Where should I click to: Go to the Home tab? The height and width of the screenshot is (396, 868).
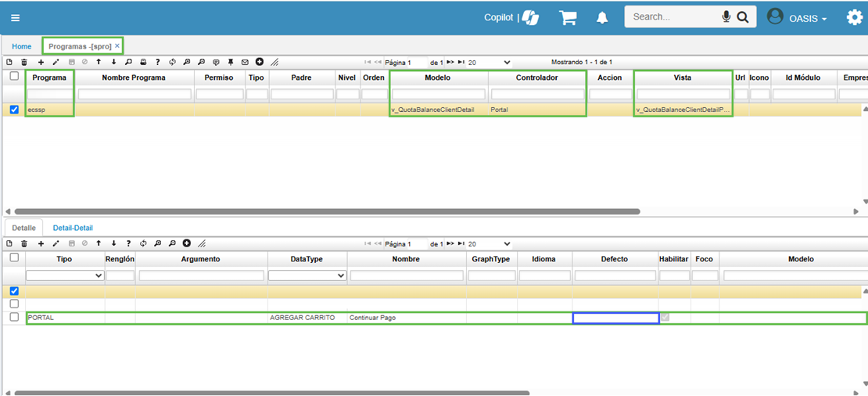pyautogui.click(x=22, y=46)
